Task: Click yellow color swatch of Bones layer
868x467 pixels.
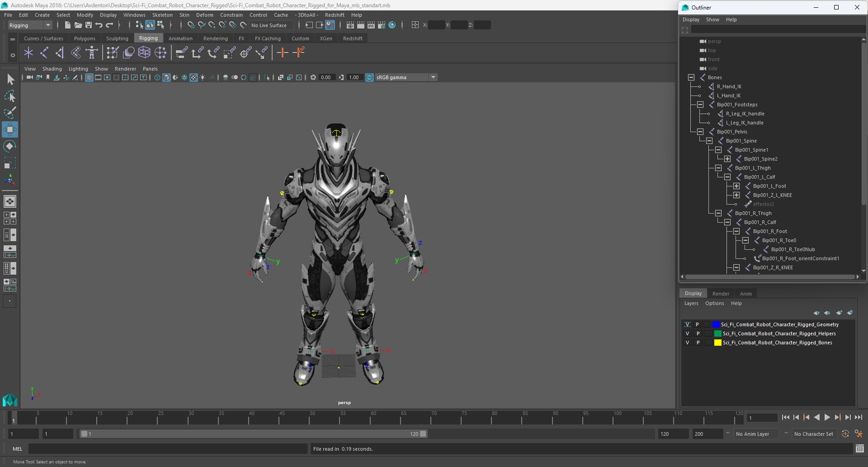Action: [x=717, y=343]
